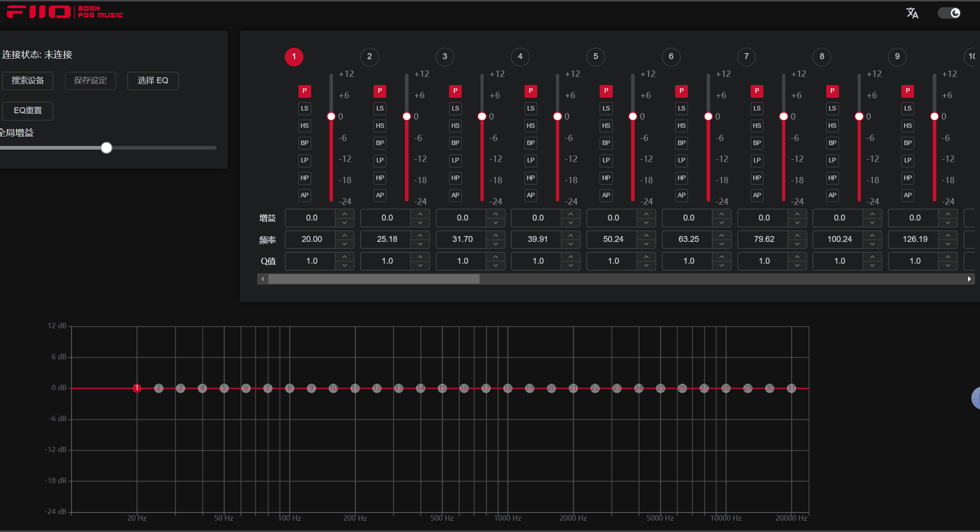Set band 2 filter to HP
980x532 pixels.
coord(380,178)
